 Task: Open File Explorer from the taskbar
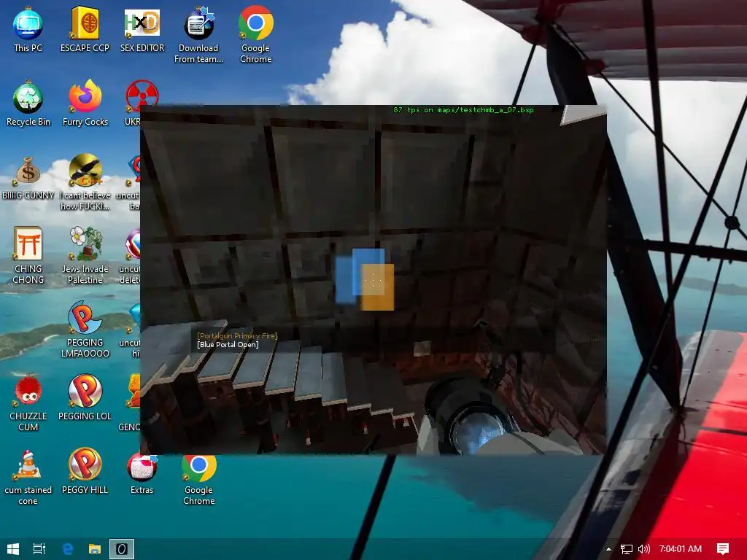click(95, 549)
